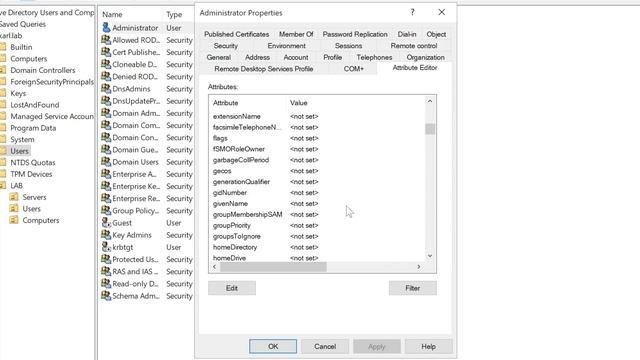Click the Group Policy... group icon

tap(106, 210)
